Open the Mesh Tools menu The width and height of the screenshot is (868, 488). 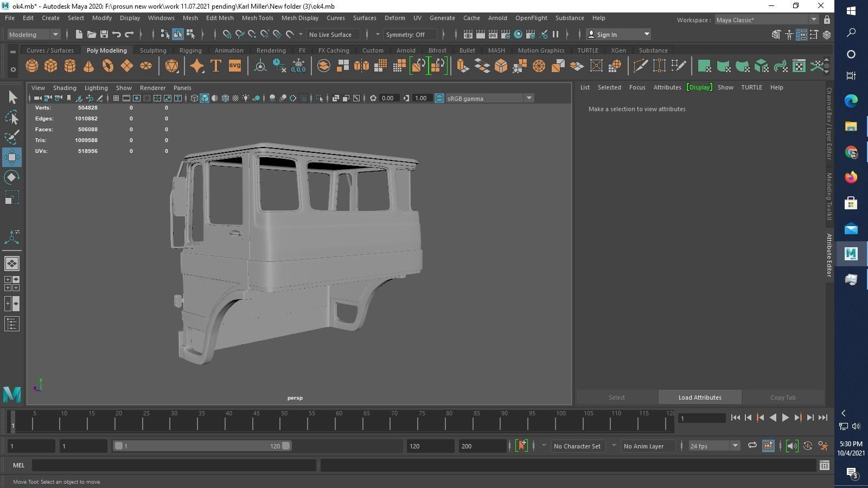pyautogui.click(x=258, y=18)
